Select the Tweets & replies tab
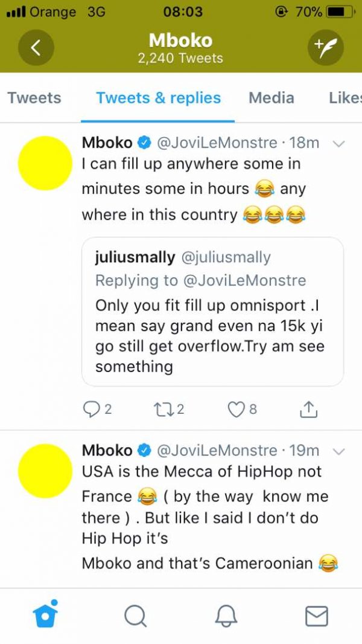This screenshot has width=362, height=644. point(159,98)
